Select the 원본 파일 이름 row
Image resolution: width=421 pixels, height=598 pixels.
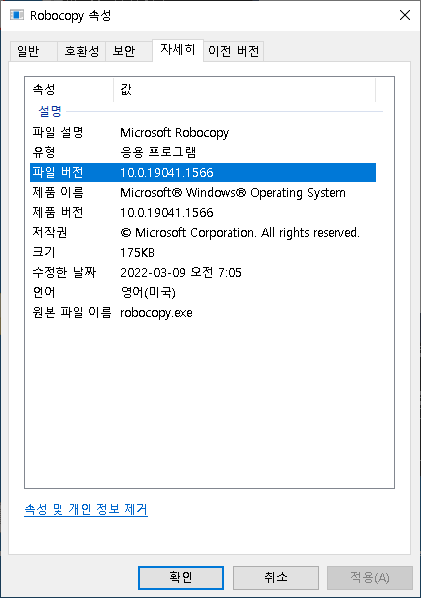[x=203, y=313]
